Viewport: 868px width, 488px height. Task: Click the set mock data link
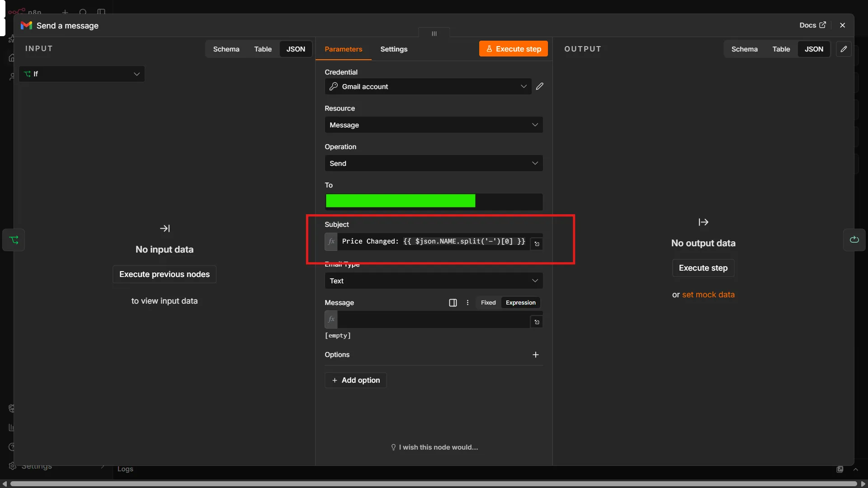[x=708, y=295]
